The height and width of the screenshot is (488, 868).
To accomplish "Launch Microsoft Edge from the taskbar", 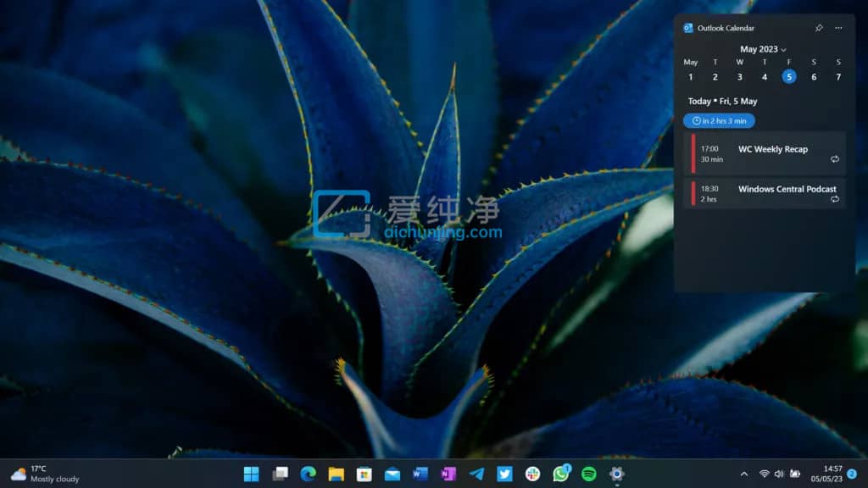I will 308,475.
